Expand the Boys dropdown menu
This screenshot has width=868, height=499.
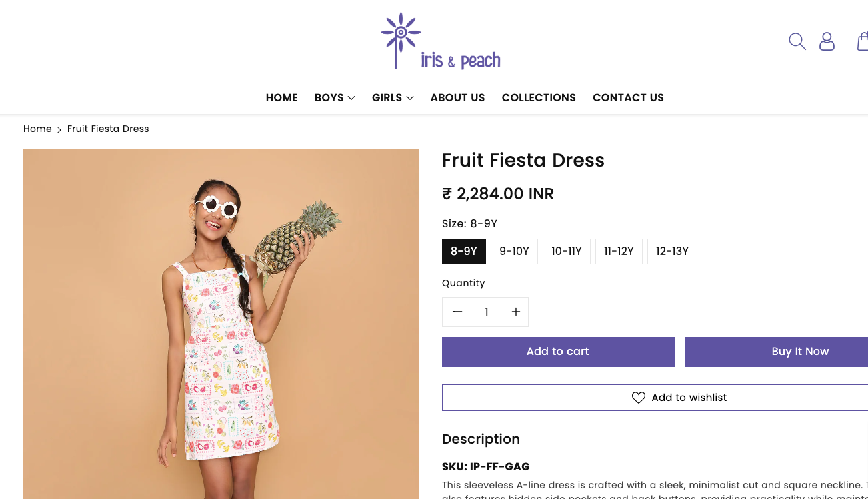[335, 98]
